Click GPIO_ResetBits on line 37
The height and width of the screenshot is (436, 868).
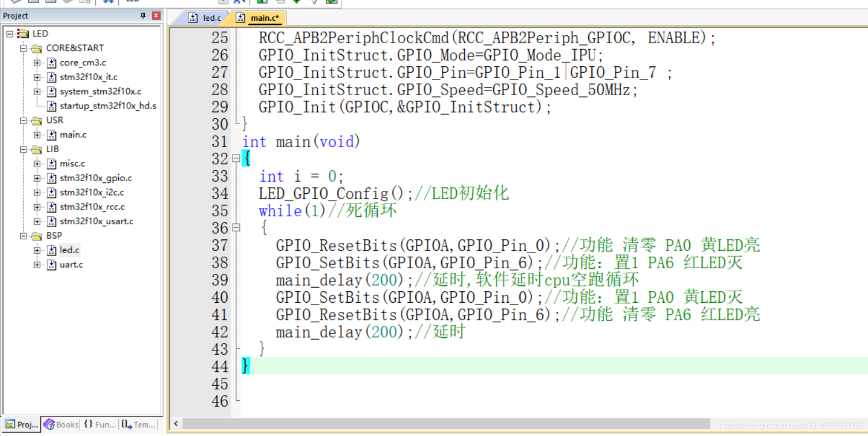336,246
